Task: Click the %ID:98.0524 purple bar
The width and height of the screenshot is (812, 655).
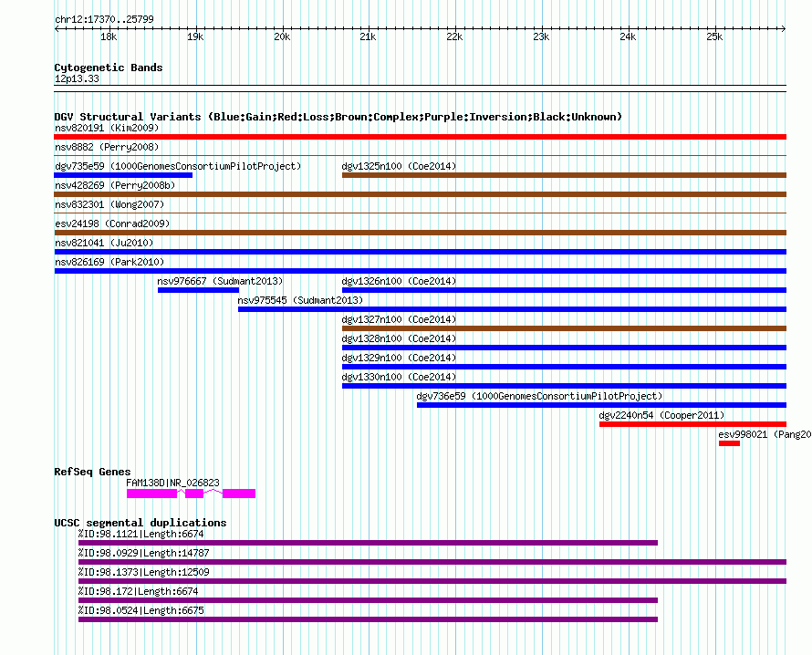Action: [x=369, y=619]
